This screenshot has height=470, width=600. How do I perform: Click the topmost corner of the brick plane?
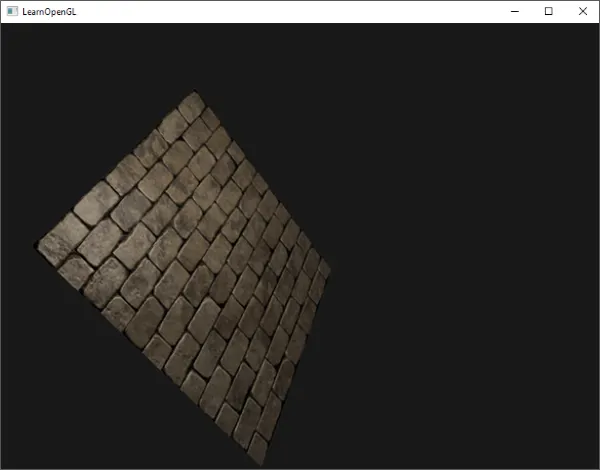pos(194,92)
